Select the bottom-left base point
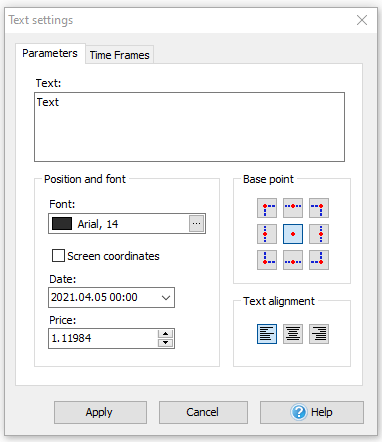Image resolution: width=382 pixels, height=442 pixels. point(267,260)
